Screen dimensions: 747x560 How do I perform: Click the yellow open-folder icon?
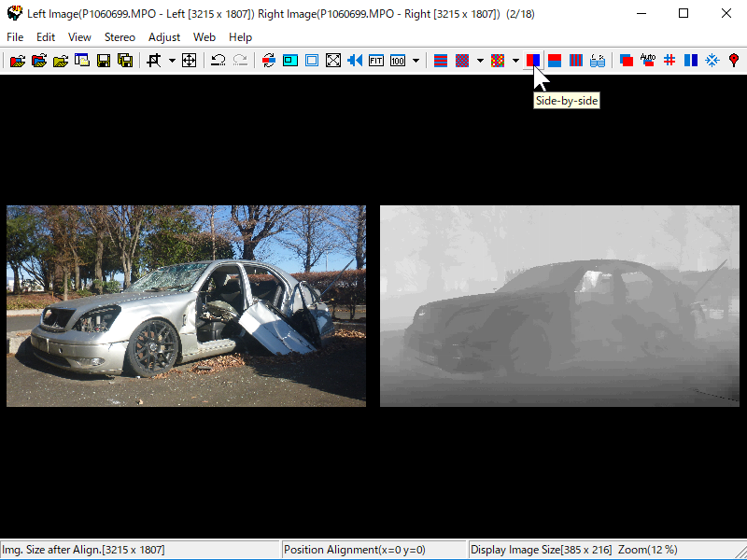click(x=61, y=61)
